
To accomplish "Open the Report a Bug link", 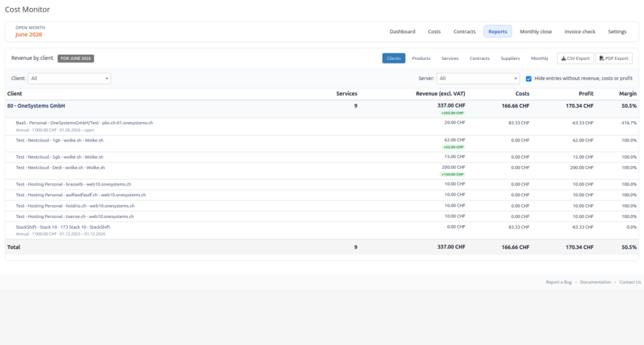I will (x=559, y=282).
